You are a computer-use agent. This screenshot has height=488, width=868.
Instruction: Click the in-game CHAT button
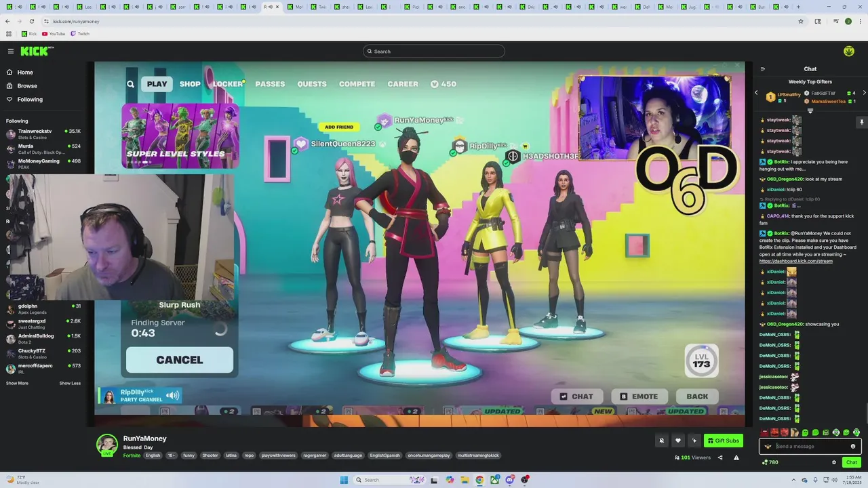click(x=576, y=396)
